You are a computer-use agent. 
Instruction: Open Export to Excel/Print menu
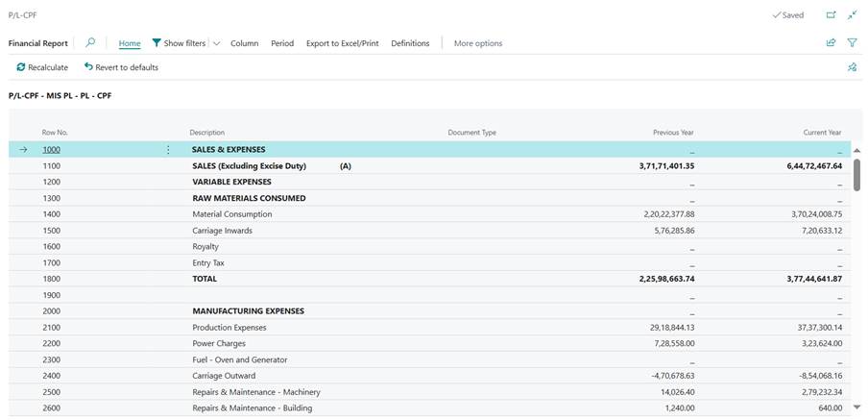(342, 43)
